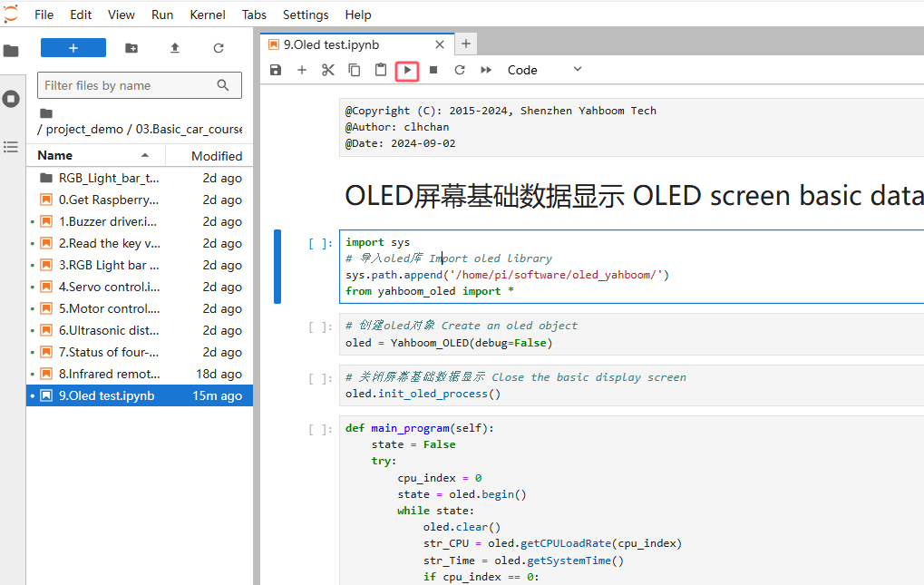Save the notebook with the floppy disk icon
Image resolution: width=924 pixels, height=585 pixels.
(275, 70)
